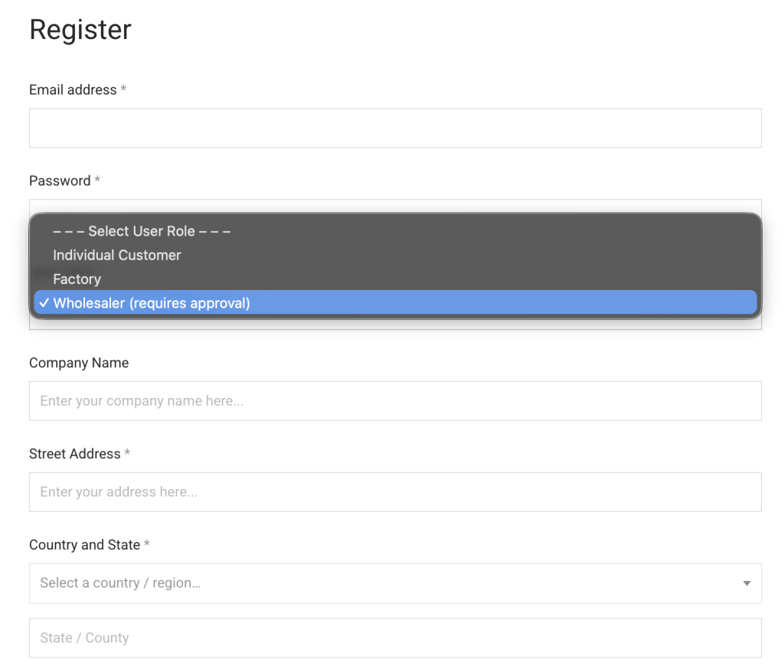The height and width of the screenshot is (672, 784).
Task: Choose Individual Customer from the role list
Action: [117, 255]
